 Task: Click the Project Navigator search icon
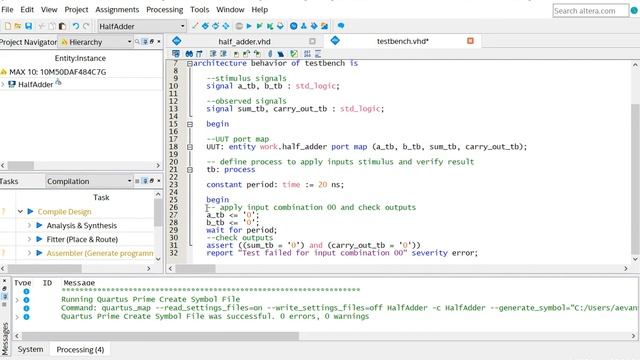[x=137, y=42]
